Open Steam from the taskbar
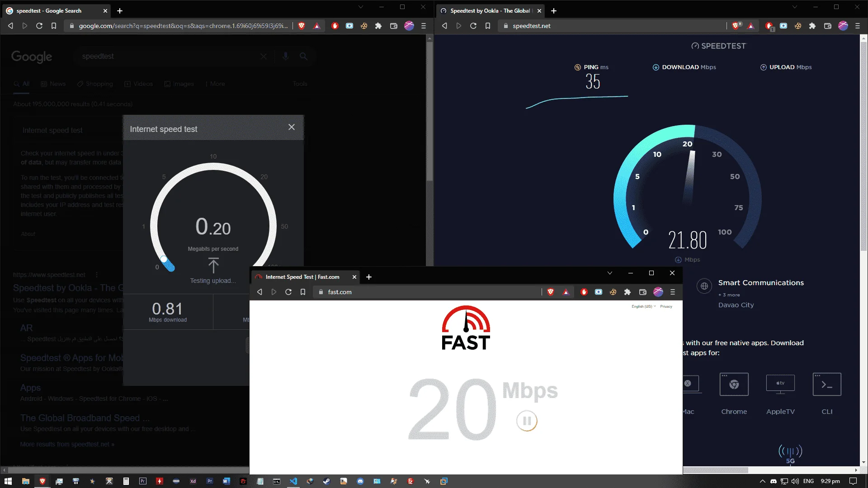Image resolution: width=868 pixels, height=488 pixels. tap(326, 481)
